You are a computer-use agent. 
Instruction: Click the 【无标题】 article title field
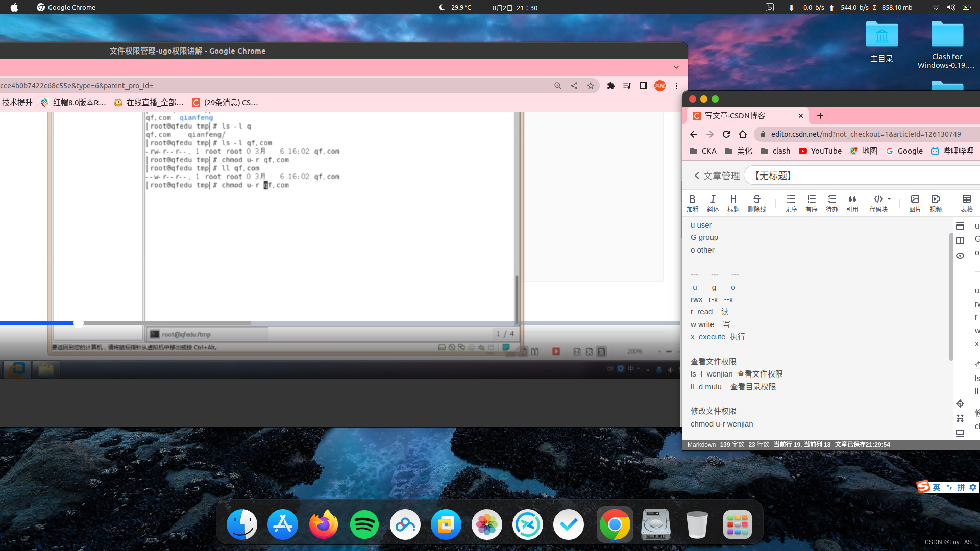pyautogui.click(x=863, y=176)
